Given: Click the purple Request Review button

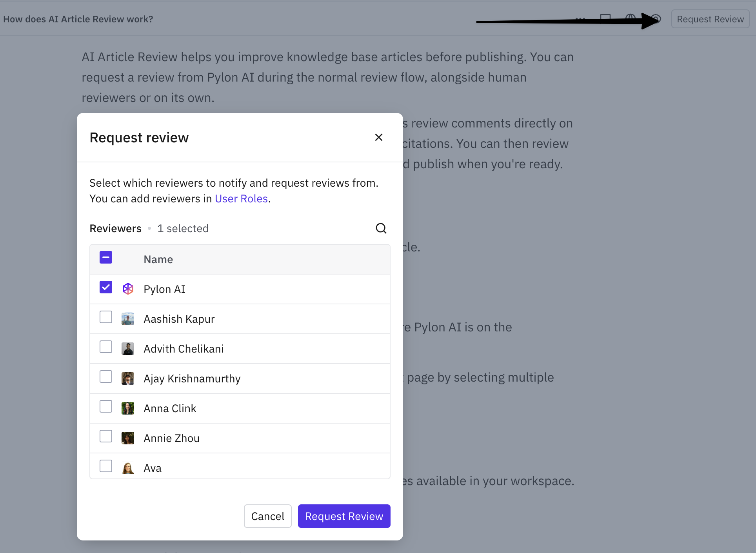Looking at the screenshot, I should click(344, 516).
